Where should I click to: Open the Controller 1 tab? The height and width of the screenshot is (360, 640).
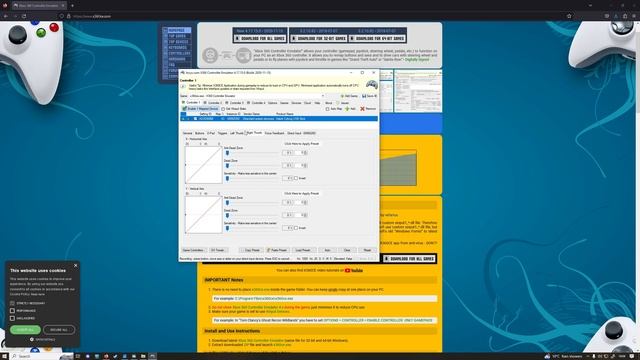click(190, 102)
